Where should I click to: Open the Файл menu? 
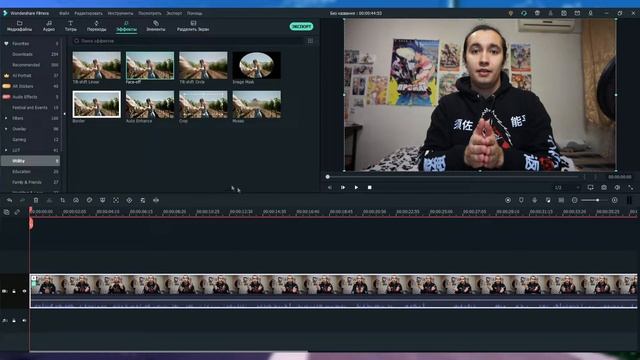(x=64, y=13)
